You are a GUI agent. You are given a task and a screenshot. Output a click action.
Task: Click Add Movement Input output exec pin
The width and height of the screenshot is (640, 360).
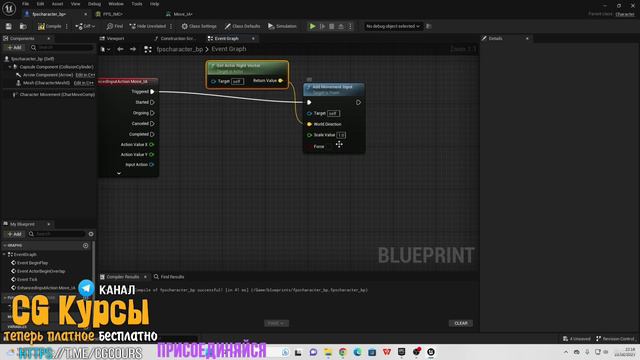(x=358, y=102)
